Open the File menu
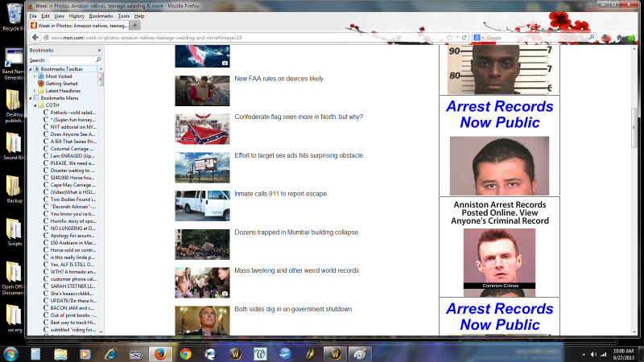The width and height of the screenshot is (644, 362). click(33, 16)
